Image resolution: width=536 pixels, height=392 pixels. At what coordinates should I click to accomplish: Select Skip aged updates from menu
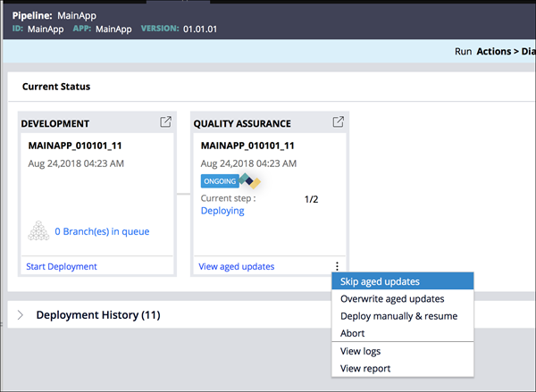380,281
